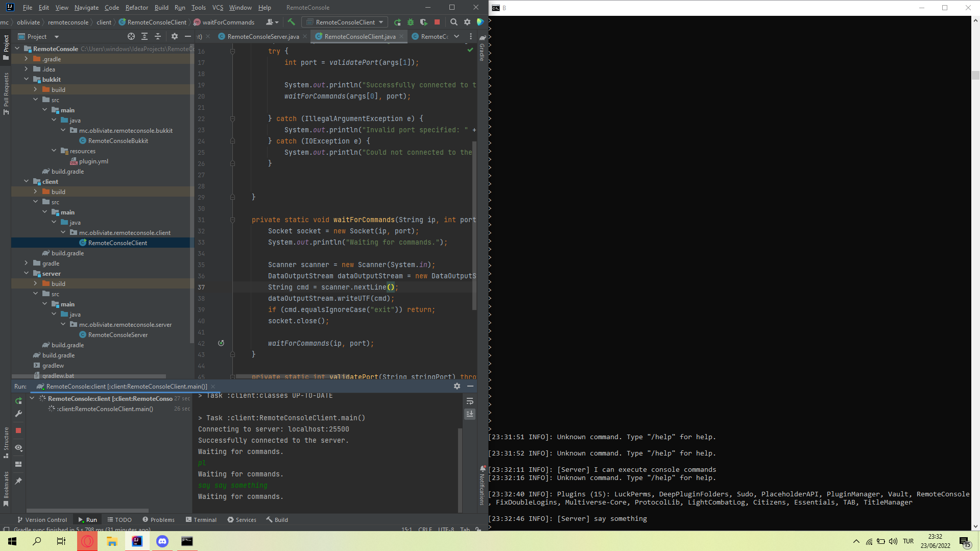980x551 pixels.
Task: Hide the Project tool window
Action: click(187, 36)
